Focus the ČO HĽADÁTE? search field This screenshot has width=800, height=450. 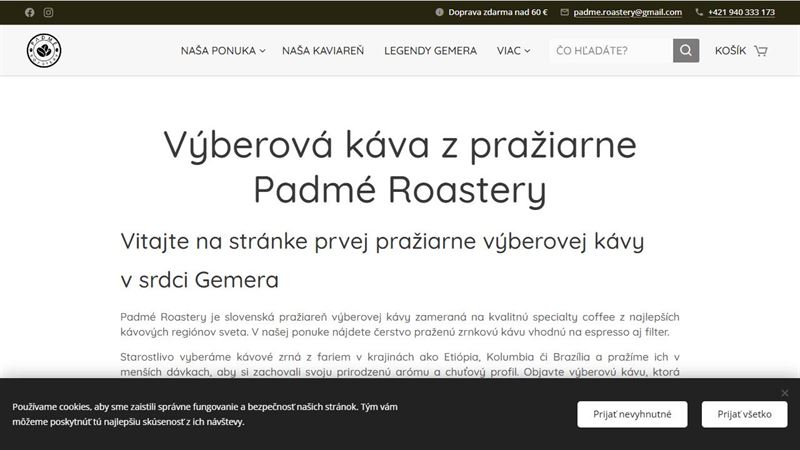611,51
